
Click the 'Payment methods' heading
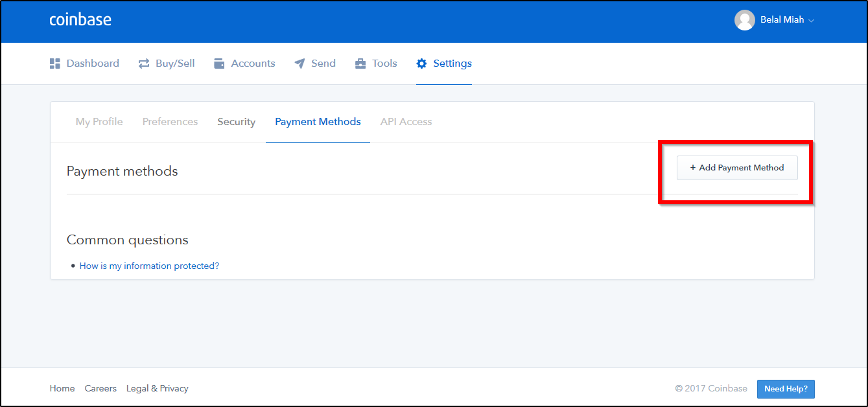click(x=122, y=171)
